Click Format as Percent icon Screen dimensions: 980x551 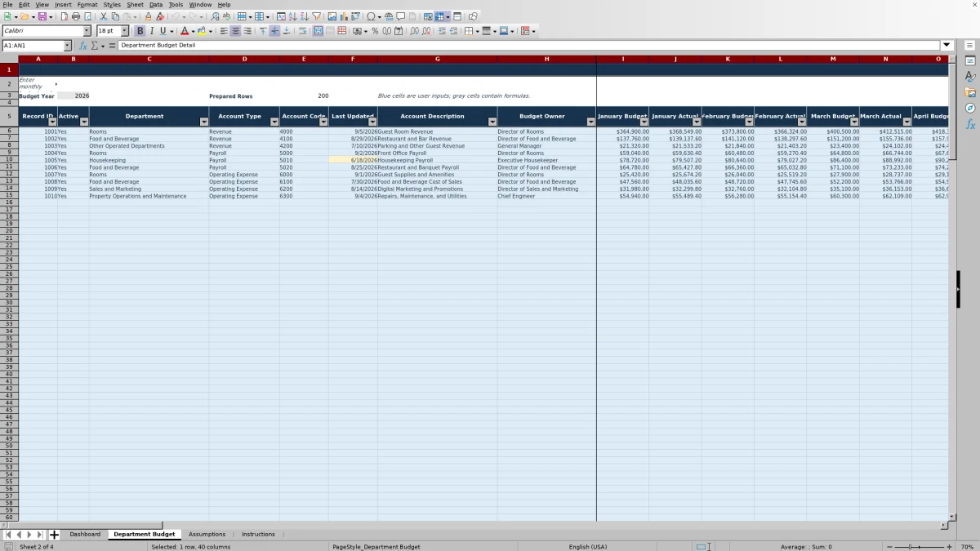click(375, 31)
